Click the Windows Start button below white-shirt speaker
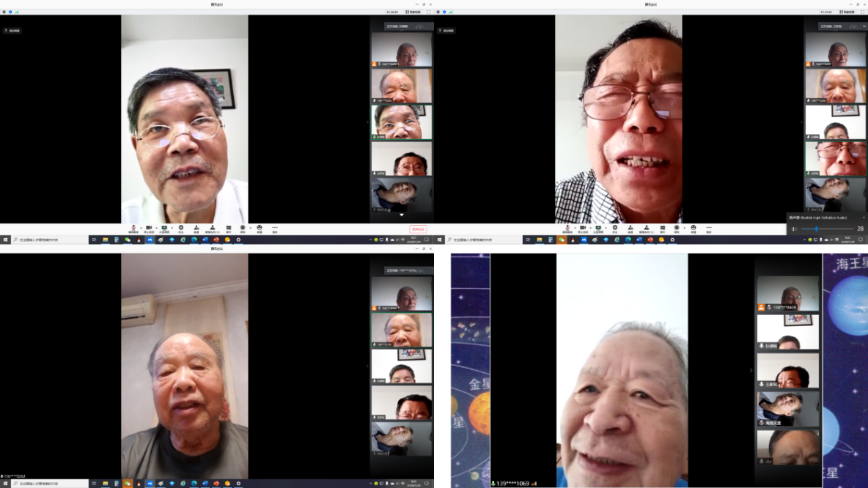This screenshot has width=868, height=488. pyautogui.click(x=4, y=240)
